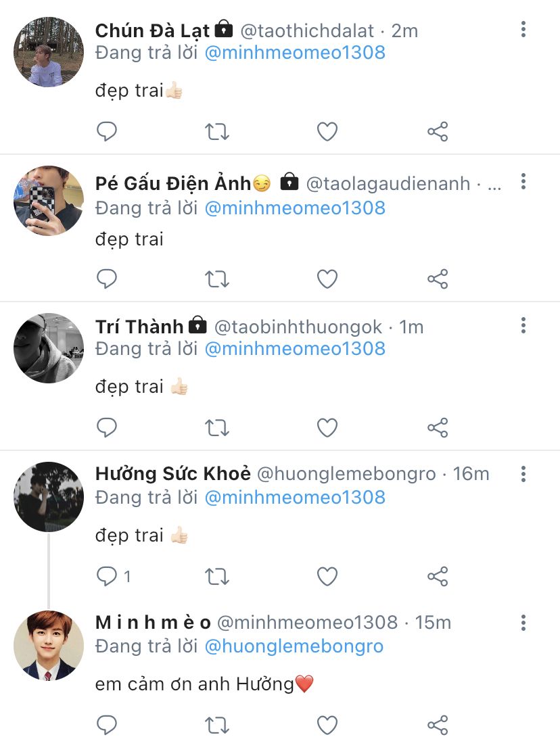Open Hưởng Sức Khoẻ's profile name
This screenshot has height=739, width=560.
pyautogui.click(x=173, y=474)
